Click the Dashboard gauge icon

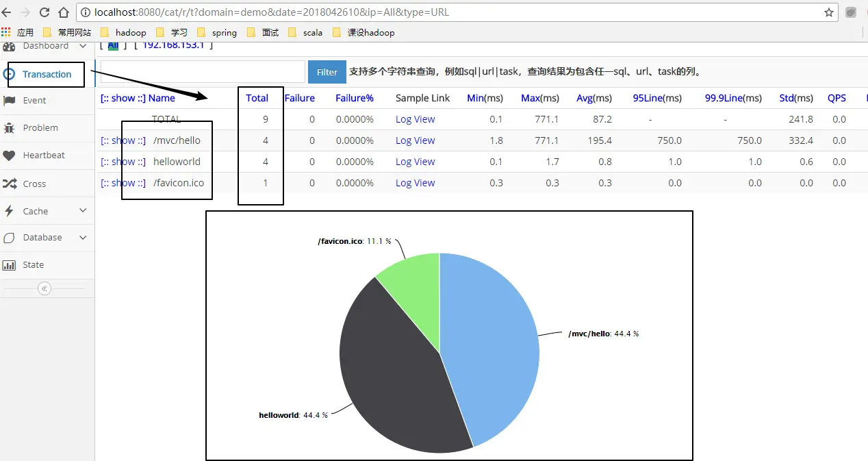[9, 46]
